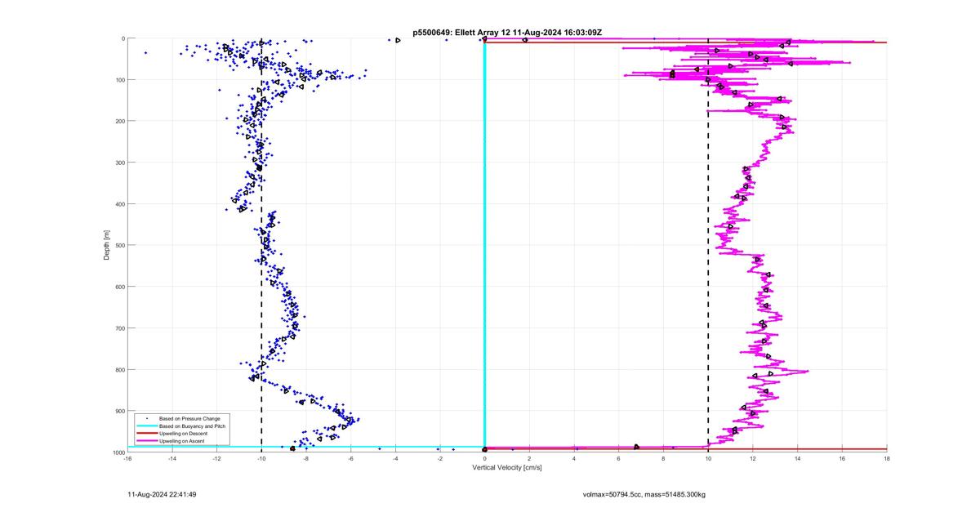Click the x-axis tick label '-14'
This screenshot has height=508, width=980.
[x=172, y=458]
